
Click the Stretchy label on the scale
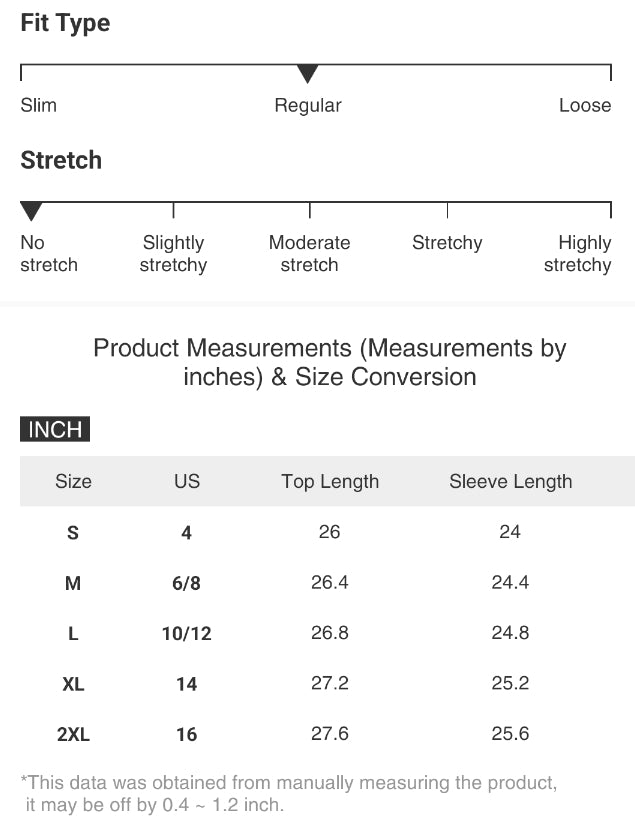coord(447,243)
